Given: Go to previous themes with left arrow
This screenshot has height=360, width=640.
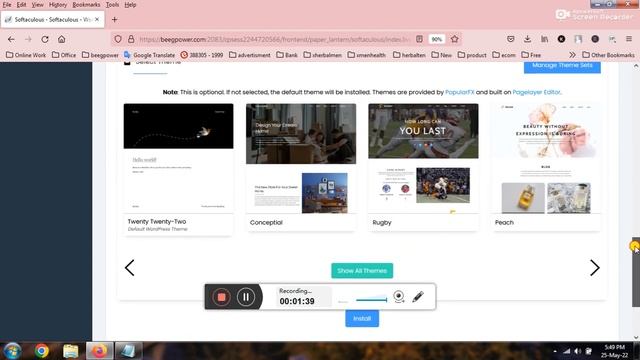Looking at the screenshot, I should [129, 268].
